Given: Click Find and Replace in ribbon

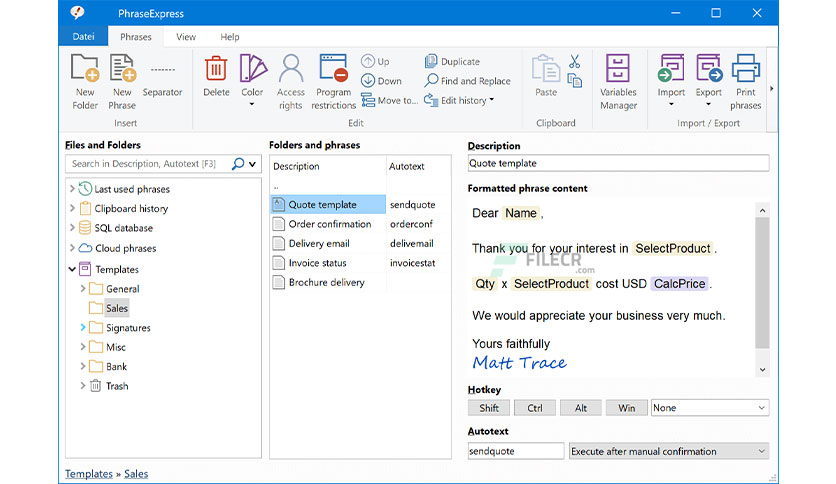Looking at the screenshot, I should click(x=467, y=81).
